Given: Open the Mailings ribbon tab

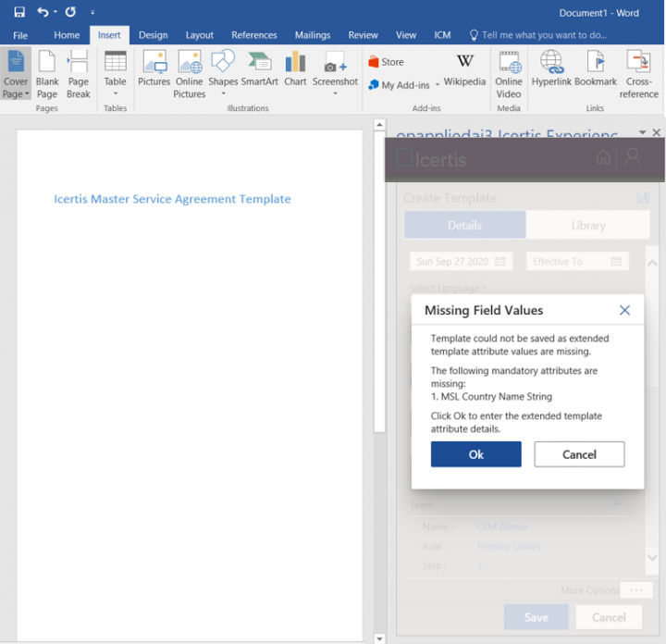Looking at the screenshot, I should point(313,35).
